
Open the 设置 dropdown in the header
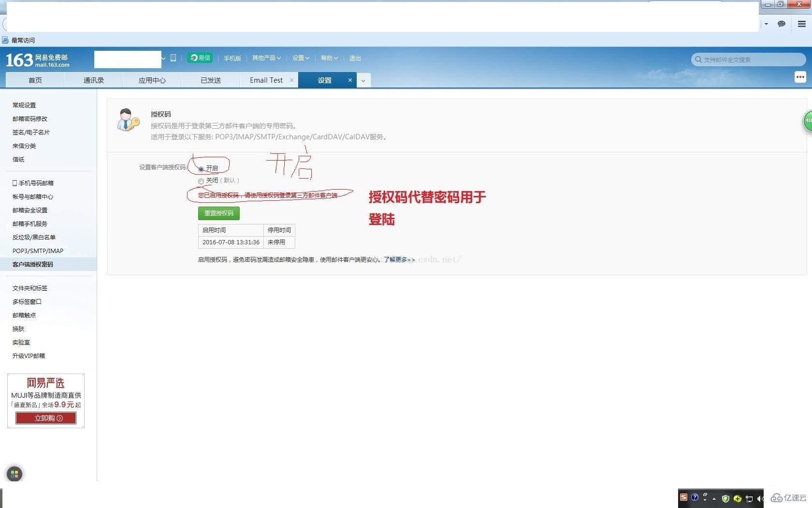pos(301,58)
